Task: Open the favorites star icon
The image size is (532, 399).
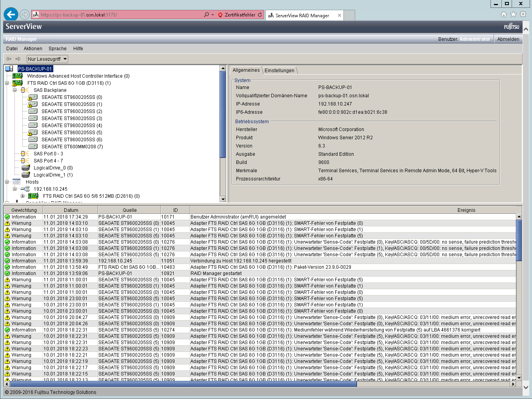Action: (513, 15)
